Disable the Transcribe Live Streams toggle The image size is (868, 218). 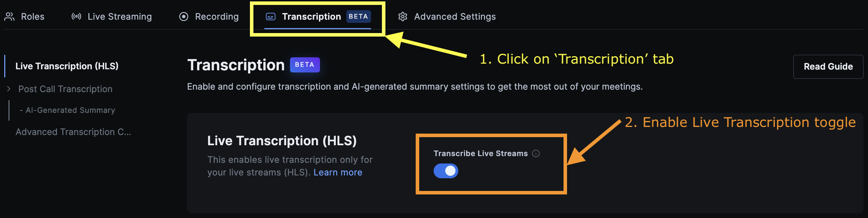tap(446, 171)
